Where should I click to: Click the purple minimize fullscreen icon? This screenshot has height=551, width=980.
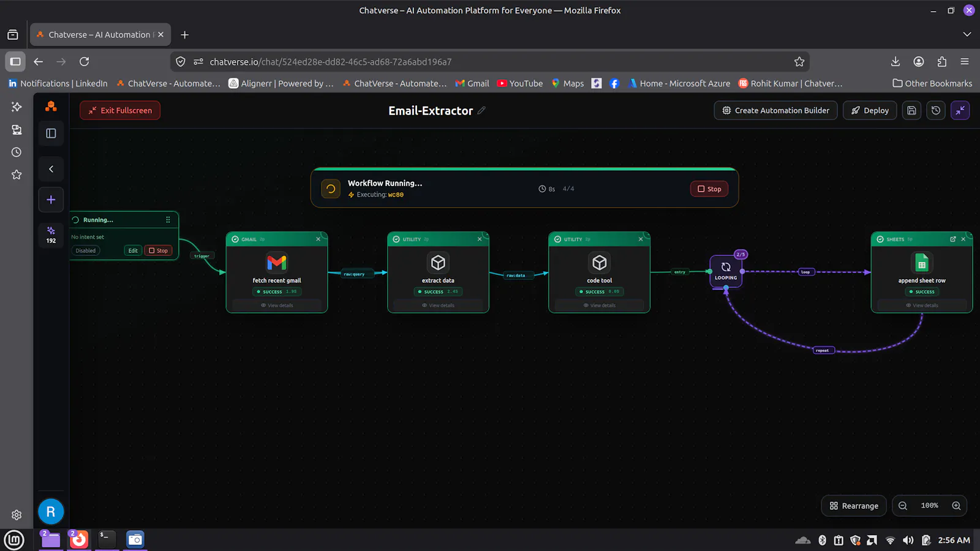(960, 110)
